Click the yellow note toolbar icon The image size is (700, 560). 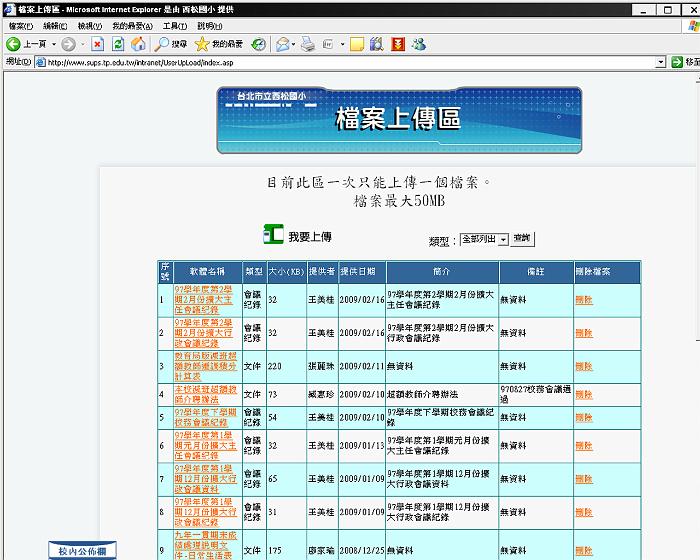pyautogui.click(x=357, y=44)
